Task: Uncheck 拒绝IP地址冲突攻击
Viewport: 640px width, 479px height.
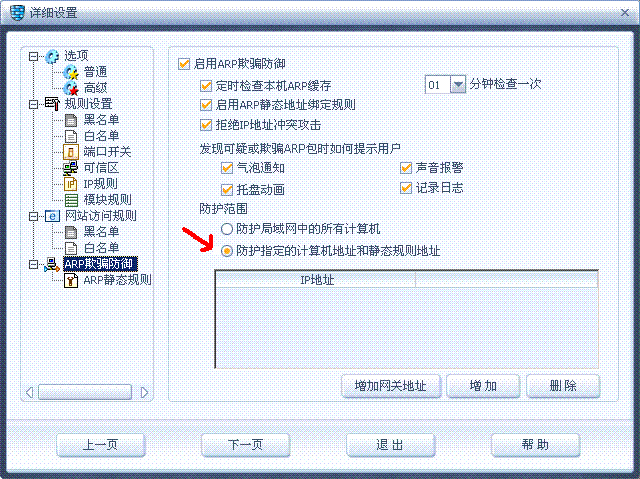Action: (206, 125)
